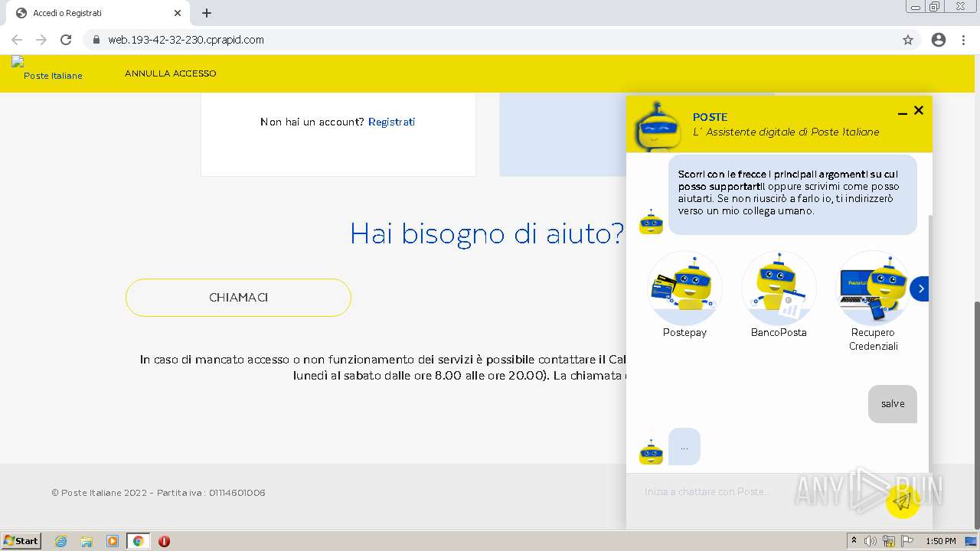Click the 1:50 PM taskbar clock
The height and width of the screenshot is (551, 980).
941,541
